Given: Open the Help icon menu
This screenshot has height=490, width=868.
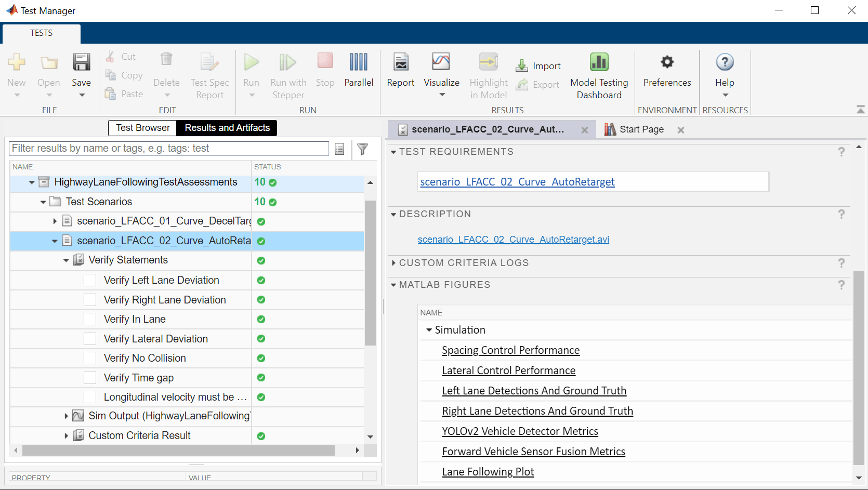Looking at the screenshot, I should (725, 63).
